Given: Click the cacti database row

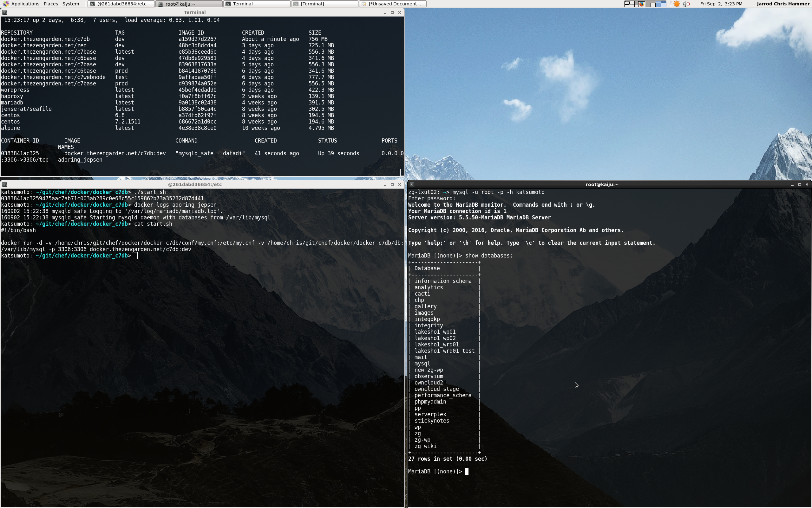Looking at the screenshot, I should [x=444, y=294].
